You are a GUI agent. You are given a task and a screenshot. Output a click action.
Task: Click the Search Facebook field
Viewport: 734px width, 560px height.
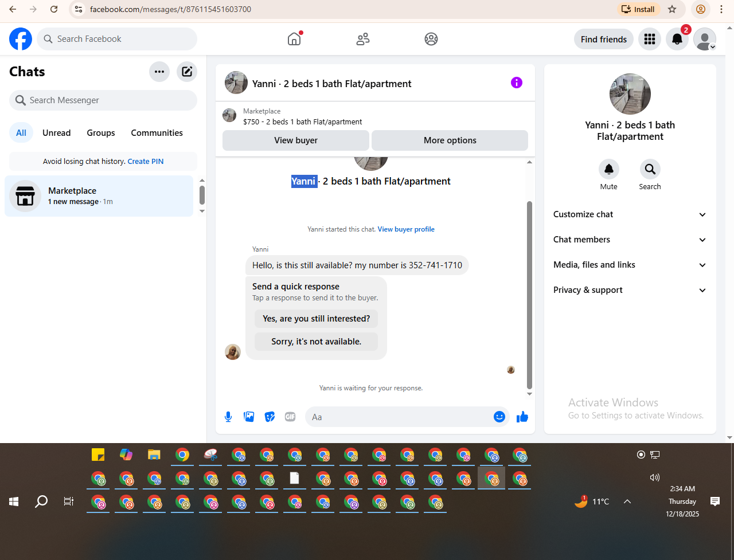[x=117, y=39]
